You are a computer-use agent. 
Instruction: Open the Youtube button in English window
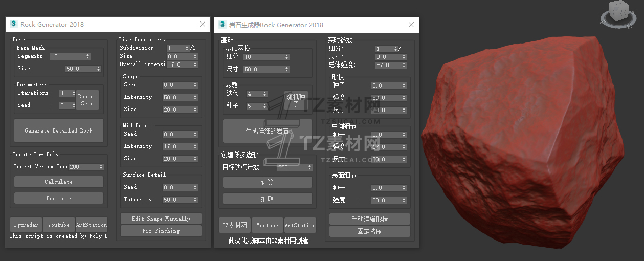[59, 225]
